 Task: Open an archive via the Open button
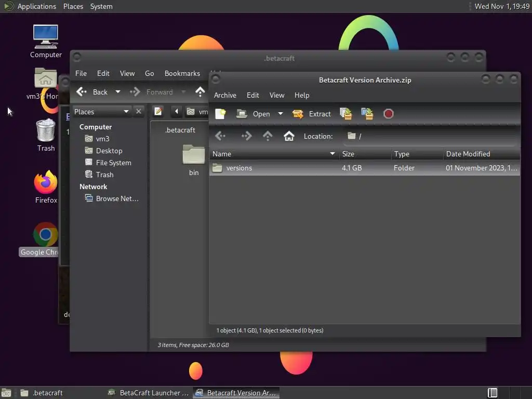point(253,114)
